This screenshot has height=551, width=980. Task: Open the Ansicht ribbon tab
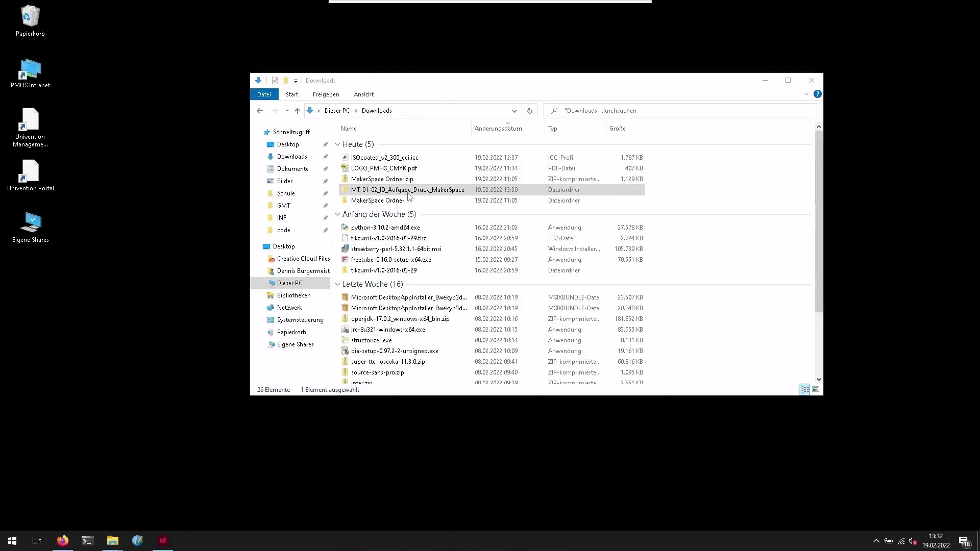363,94
